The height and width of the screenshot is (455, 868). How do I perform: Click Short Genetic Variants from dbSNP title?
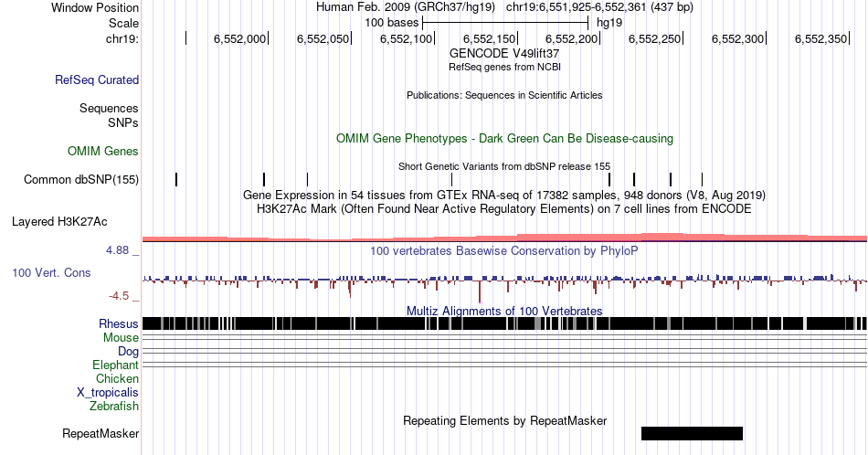tap(504, 166)
